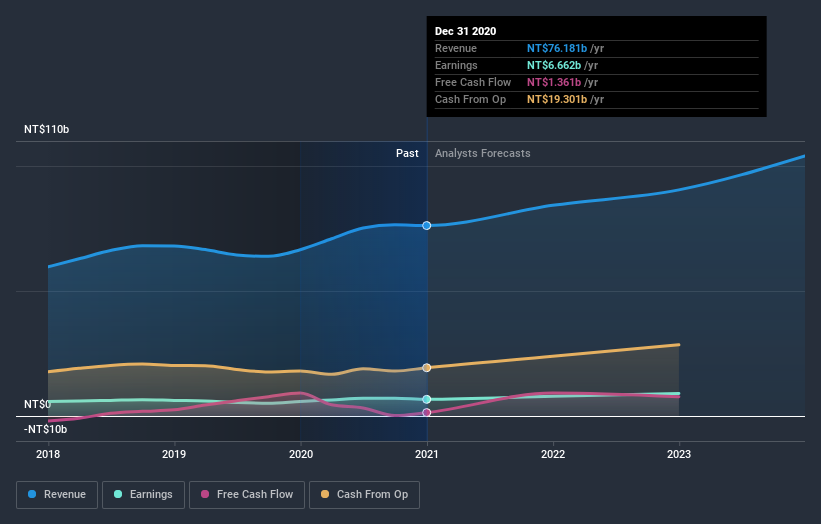Click the teal Earnings legend dot

(x=118, y=494)
